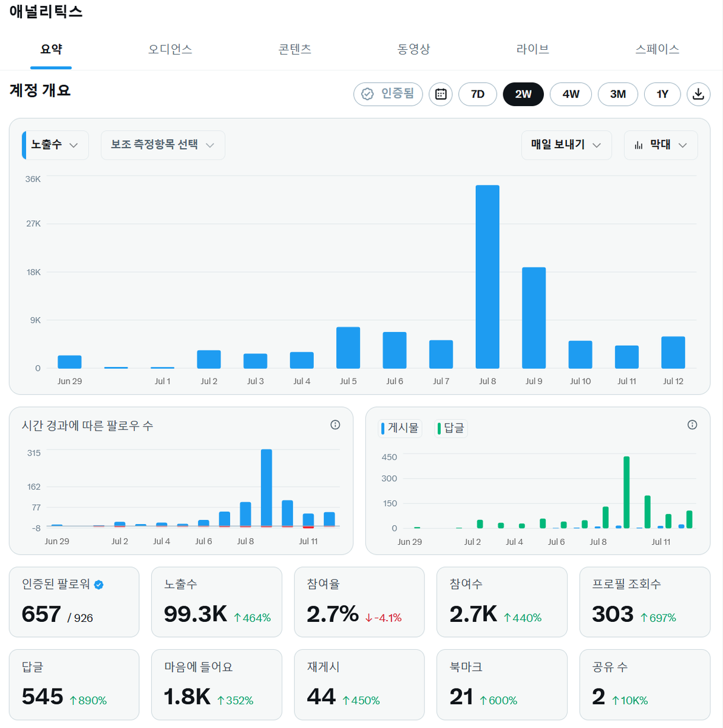Viewport: 723px width, 728px height.
Task: Toggle 답글 series in the legend
Action: 451,428
